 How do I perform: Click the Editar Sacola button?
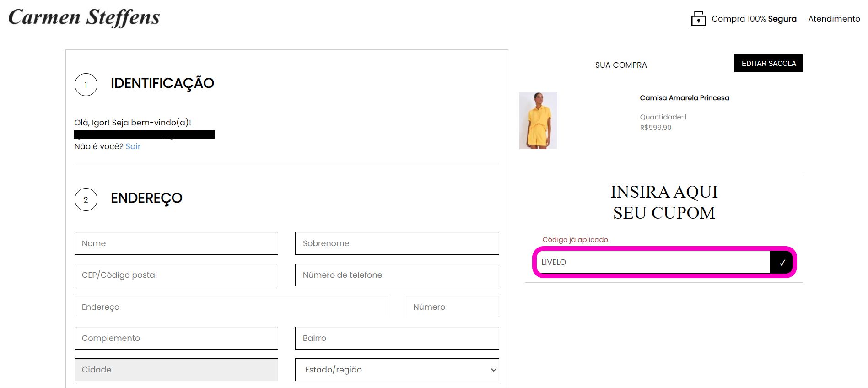pos(769,64)
